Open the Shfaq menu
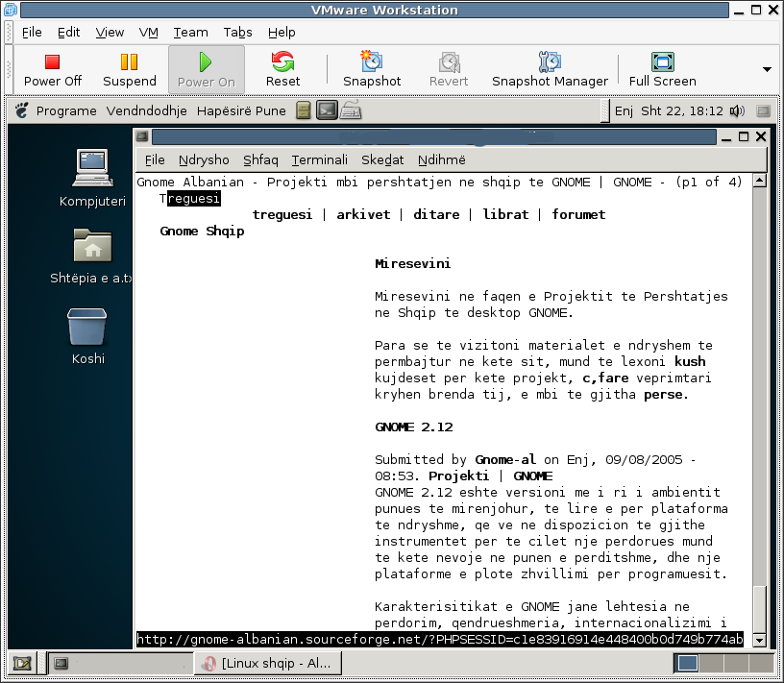Viewport: 784px width, 683px height. pyautogui.click(x=260, y=160)
